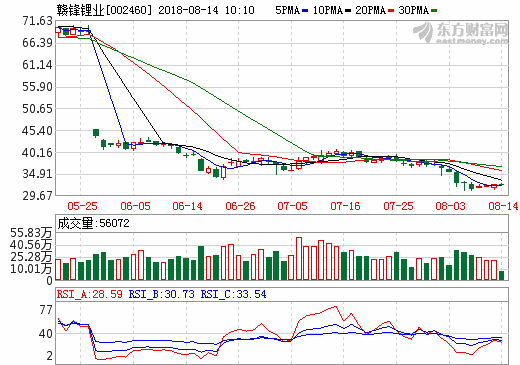Click the stock title 赣锋锂业[002460]
520x365 pixels.
coord(104,10)
